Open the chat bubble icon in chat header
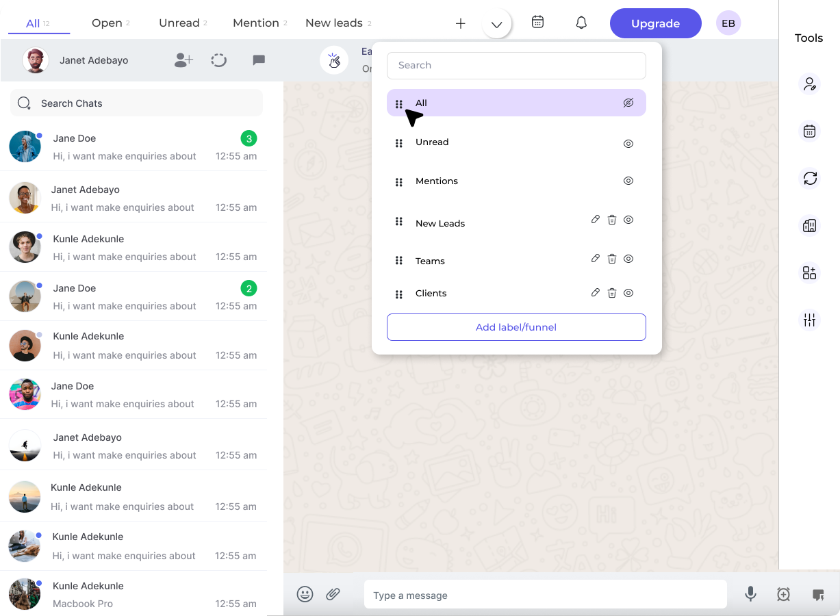The image size is (840, 616). pyautogui.click(x=259, y=60)
